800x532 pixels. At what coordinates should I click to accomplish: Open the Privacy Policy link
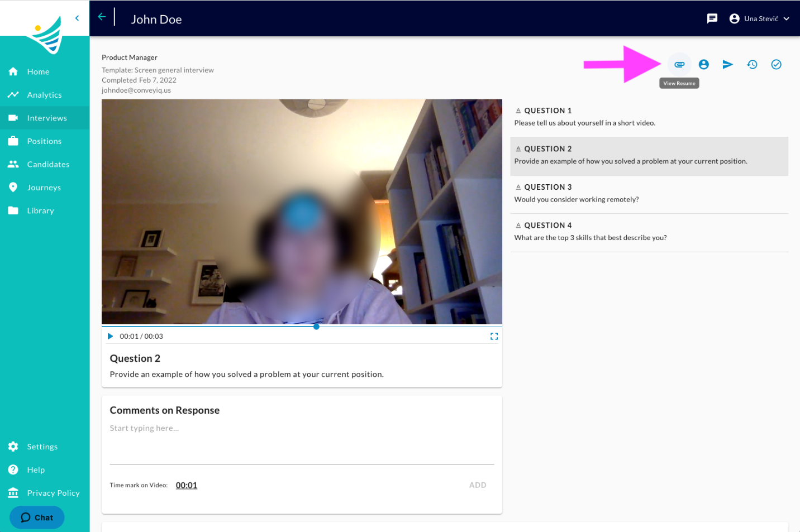(x=45, y=493)
